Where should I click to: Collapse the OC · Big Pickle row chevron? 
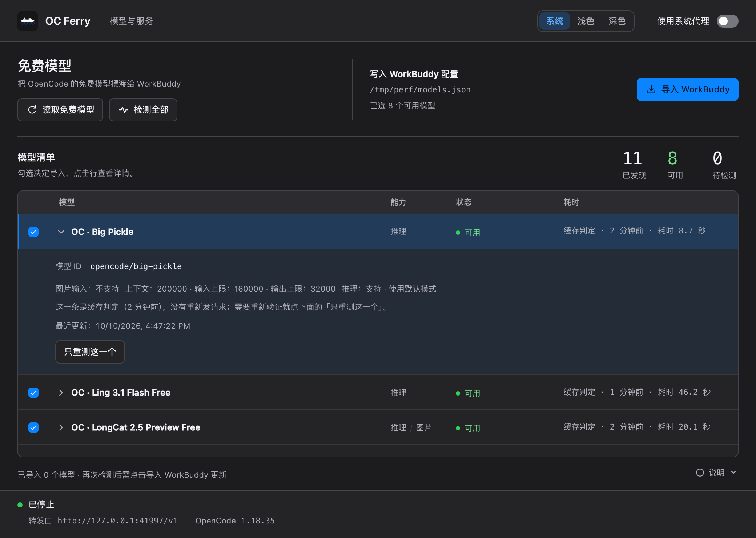pos(61,232)
